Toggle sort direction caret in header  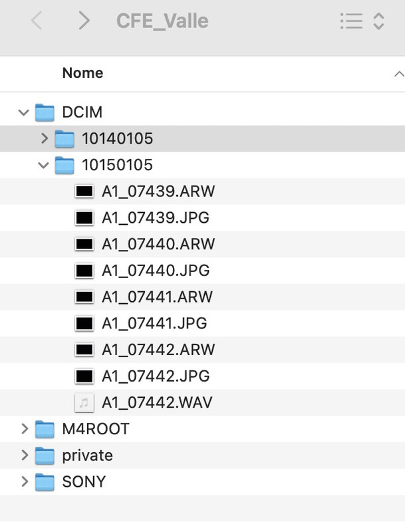click(x=399, y=74)
